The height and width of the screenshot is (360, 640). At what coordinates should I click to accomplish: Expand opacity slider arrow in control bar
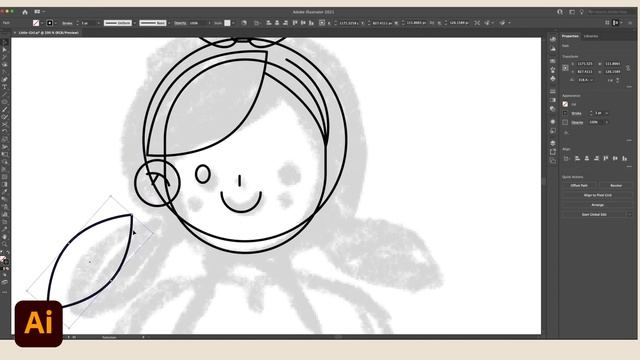pyautogui.click(x=209, y=23)
